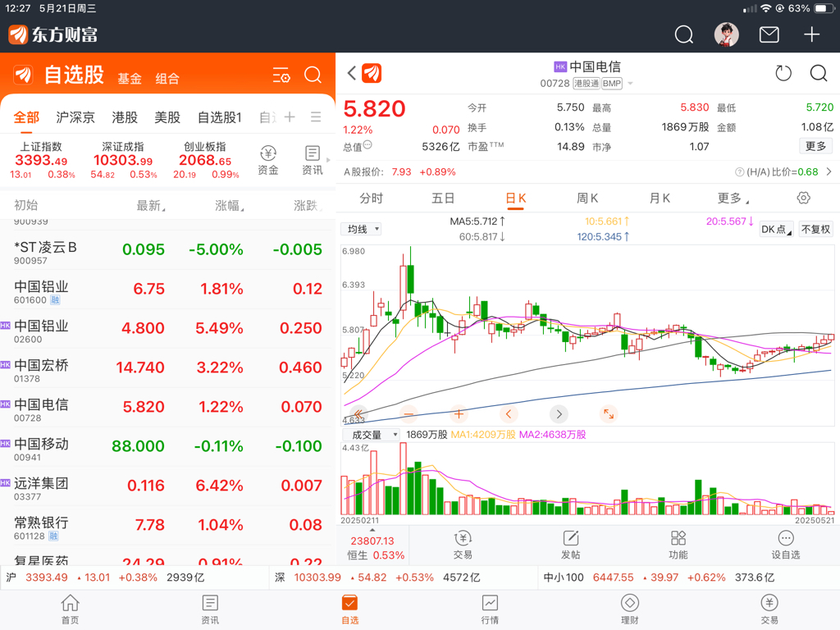Open 交易 trade icon under chart

463,545
